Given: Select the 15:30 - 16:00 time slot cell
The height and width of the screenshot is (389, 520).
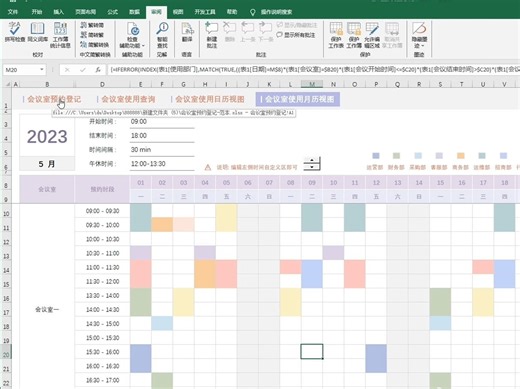Looking at the screenshot, I should (x=102, y=352).
